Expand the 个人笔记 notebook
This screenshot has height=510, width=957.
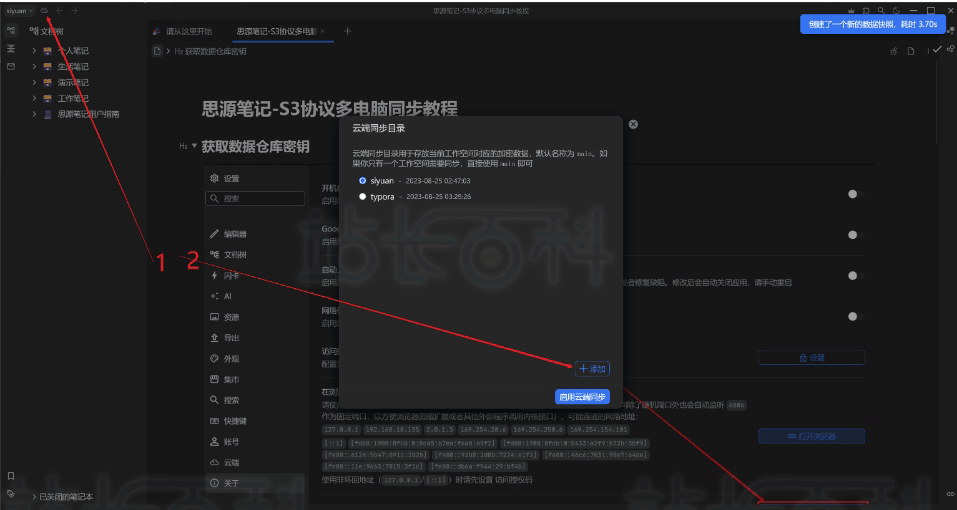click(x=35, y=51)
